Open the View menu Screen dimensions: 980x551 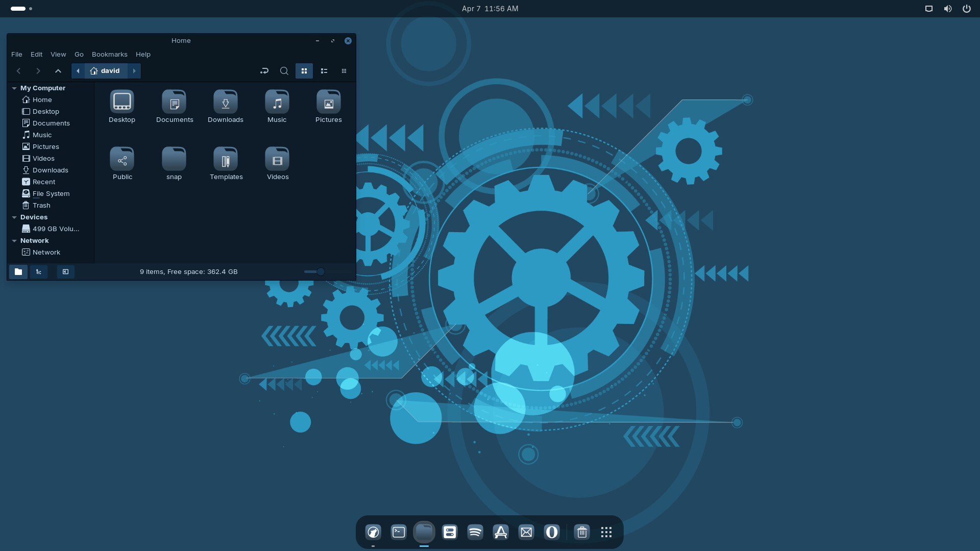tap(58, 54)
